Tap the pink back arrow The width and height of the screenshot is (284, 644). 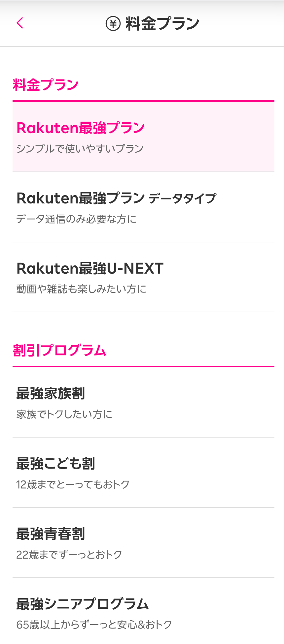20,23
